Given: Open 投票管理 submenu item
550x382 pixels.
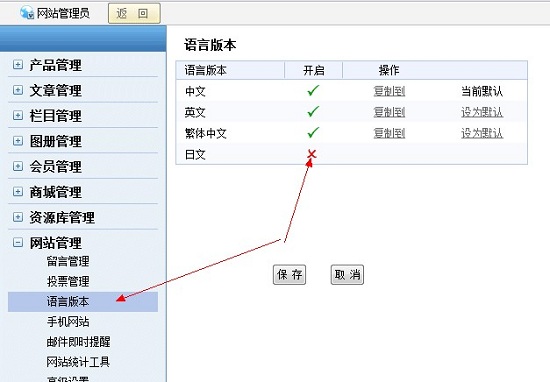Looking at the screenshot, I should tap(68, 281).
